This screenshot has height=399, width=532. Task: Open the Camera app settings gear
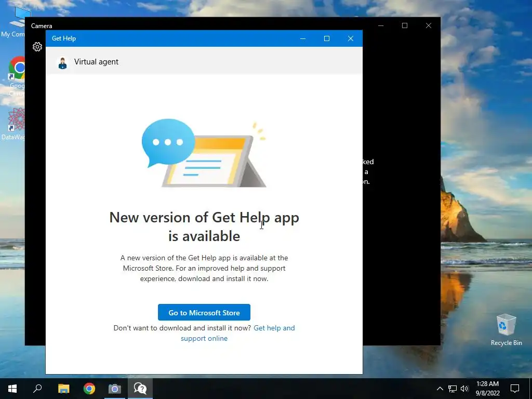click(37, 47)
